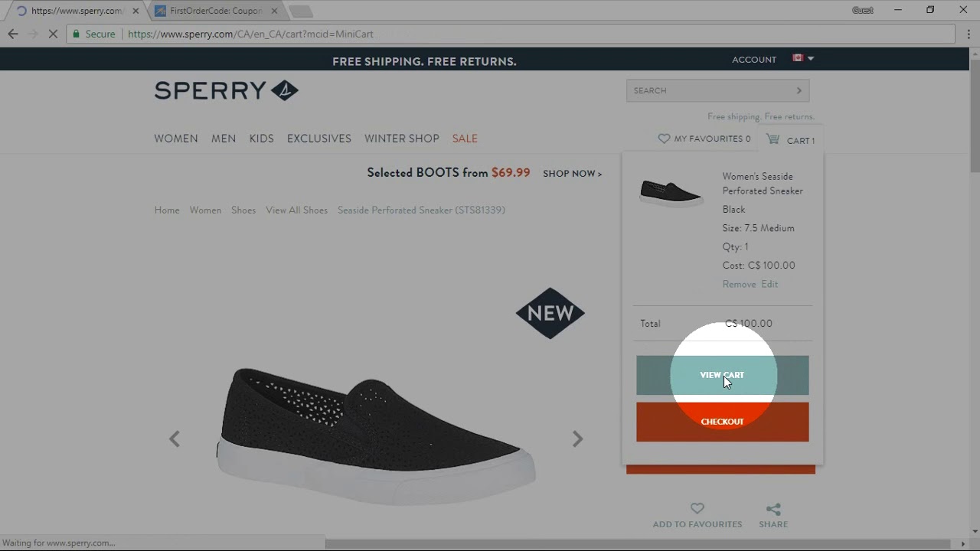Submit search arrow icon

pyautogui.click(x=799, y=90)
